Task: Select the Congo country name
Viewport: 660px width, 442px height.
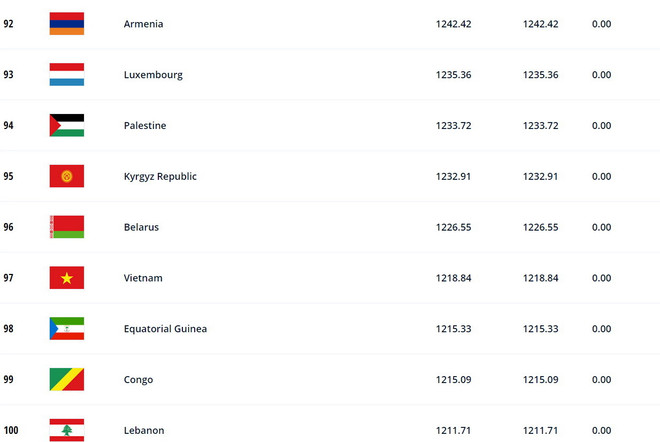Action: 137,380
